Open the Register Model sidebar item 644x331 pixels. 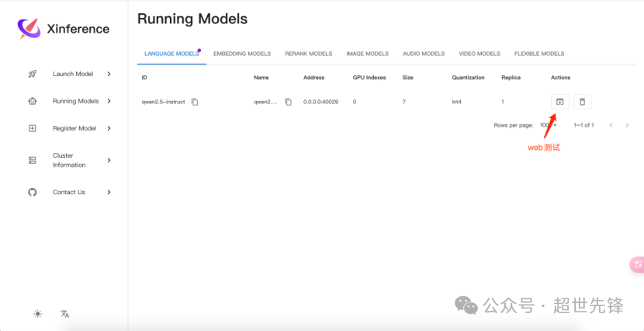(x=70, y=128)
